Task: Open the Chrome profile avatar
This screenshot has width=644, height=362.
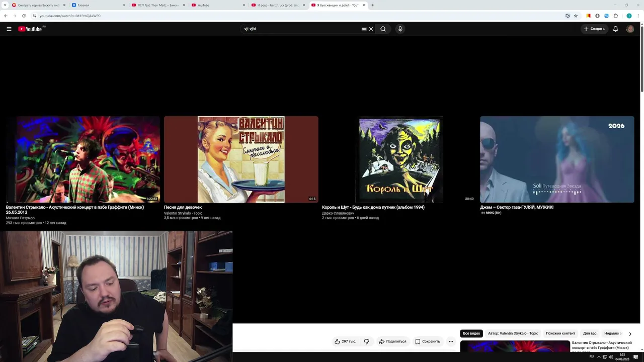Action: coord(629,16)
